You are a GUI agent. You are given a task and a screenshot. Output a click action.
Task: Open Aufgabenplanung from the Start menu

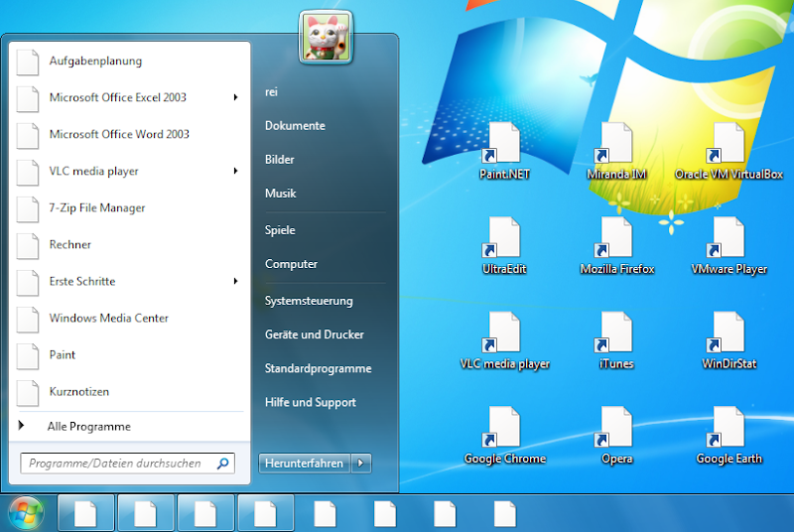[x=130, y=62]
